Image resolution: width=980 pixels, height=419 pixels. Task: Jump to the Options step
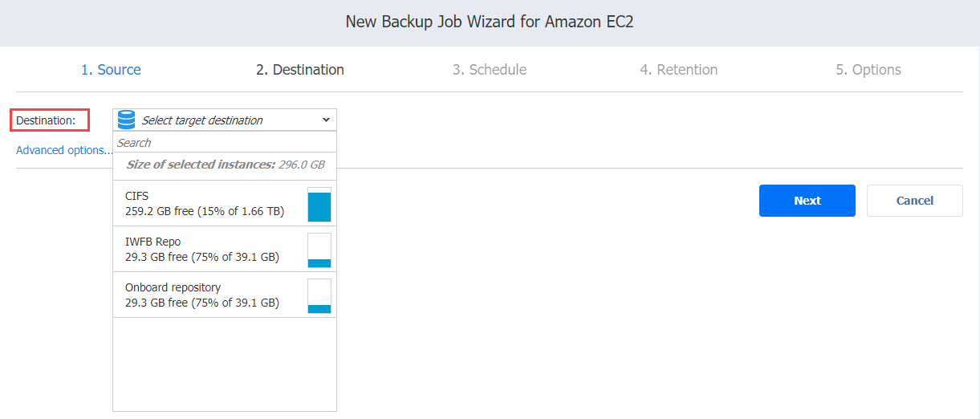pos(868,70)
